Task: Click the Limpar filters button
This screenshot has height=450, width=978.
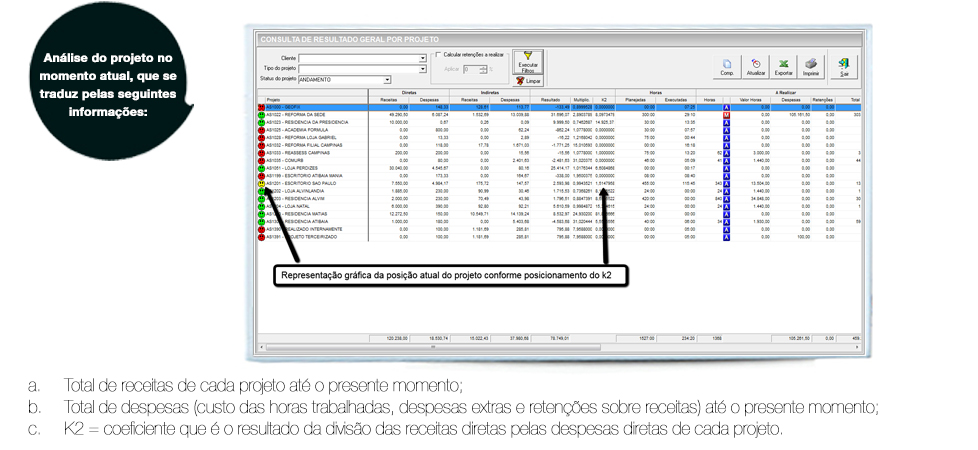Action: tap(528, 81)
